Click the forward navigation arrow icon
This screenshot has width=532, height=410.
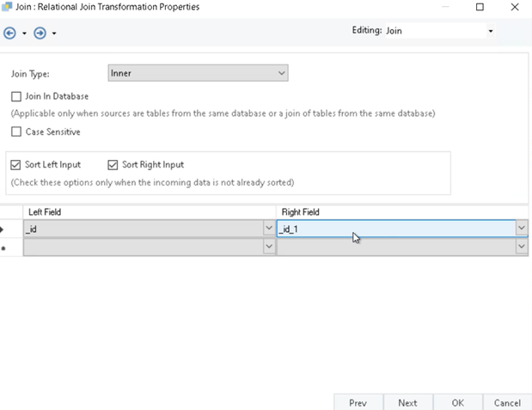(40, 34)
